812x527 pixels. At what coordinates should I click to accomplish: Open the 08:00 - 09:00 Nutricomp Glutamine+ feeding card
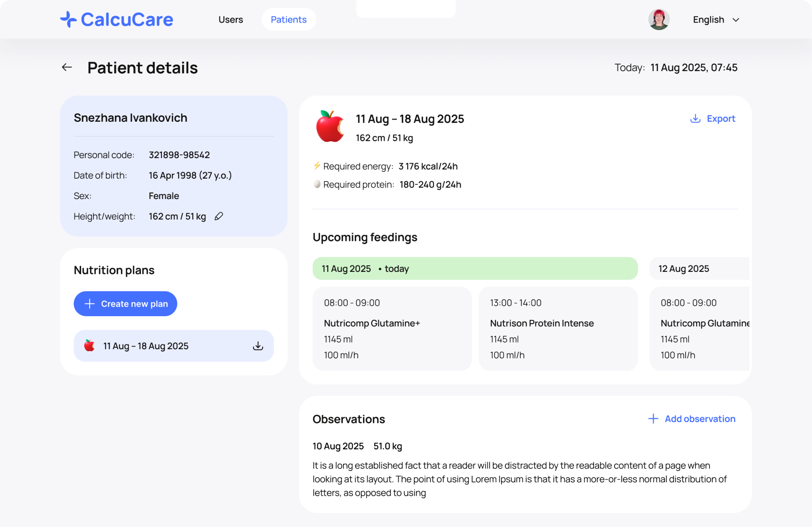click(x=392, y=328)
